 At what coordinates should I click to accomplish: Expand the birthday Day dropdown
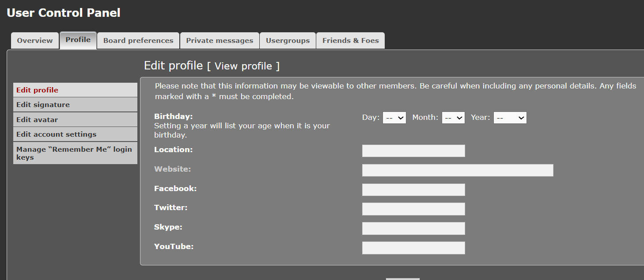click(394, 118)
